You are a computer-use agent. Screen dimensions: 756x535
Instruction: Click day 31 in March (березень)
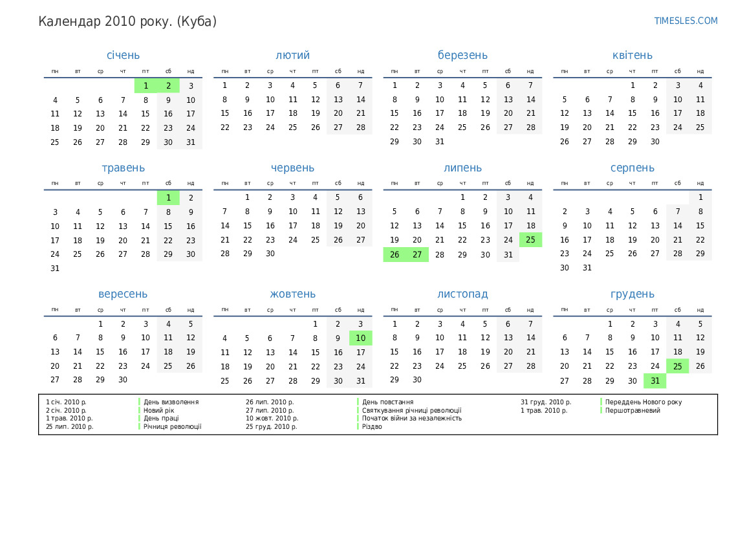440,142
